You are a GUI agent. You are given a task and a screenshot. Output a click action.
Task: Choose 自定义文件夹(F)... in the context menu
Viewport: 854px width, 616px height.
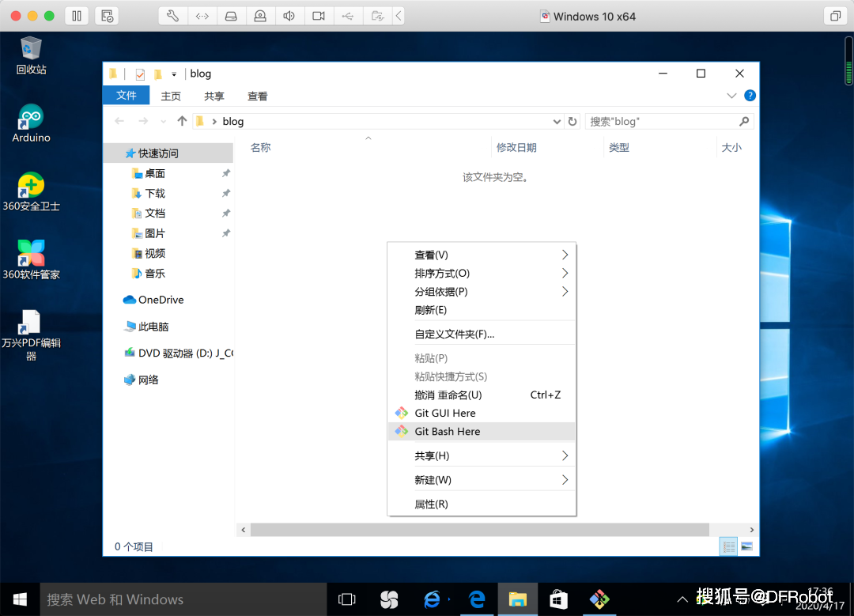tap(482, 334)
